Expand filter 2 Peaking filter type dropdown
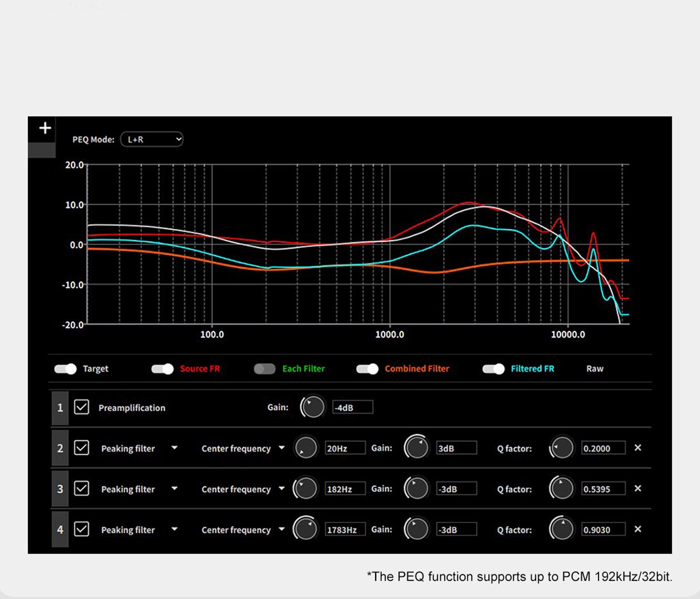The image size is (700, 599). (174, 448)
